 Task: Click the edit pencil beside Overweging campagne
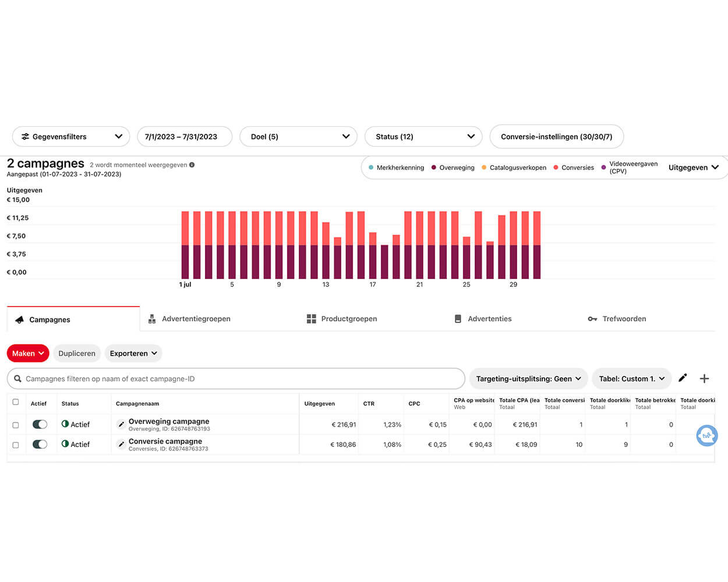[121, 424]
